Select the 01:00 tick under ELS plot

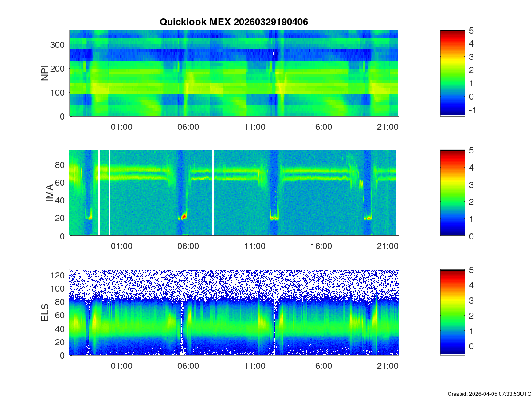[x=121, y=367]
